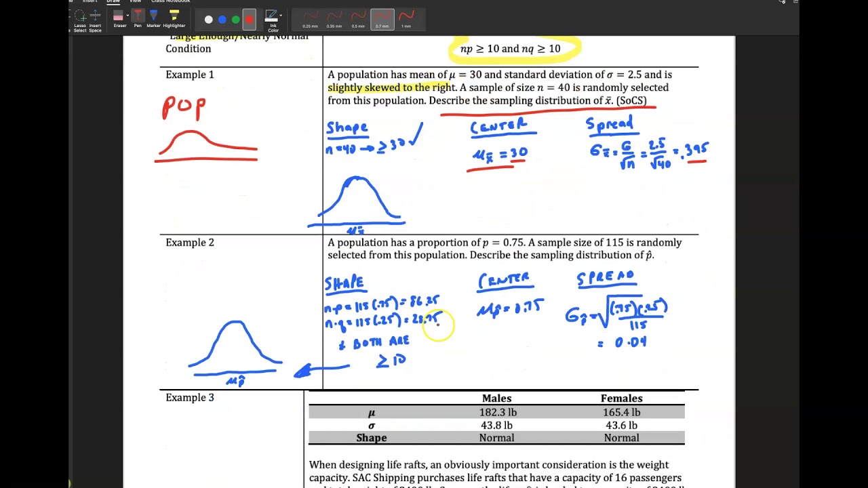Click the '43.6 lb' table cell

(x=621, y=426)
